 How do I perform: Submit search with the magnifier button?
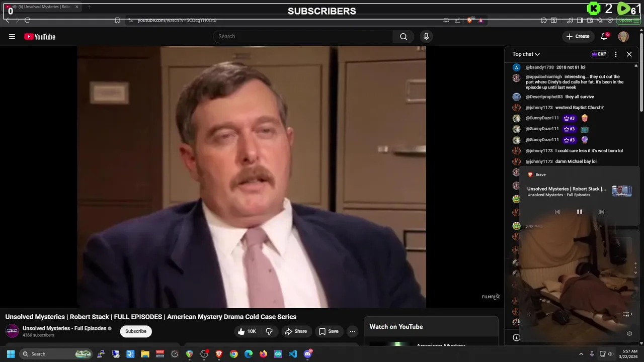point(404,36)
